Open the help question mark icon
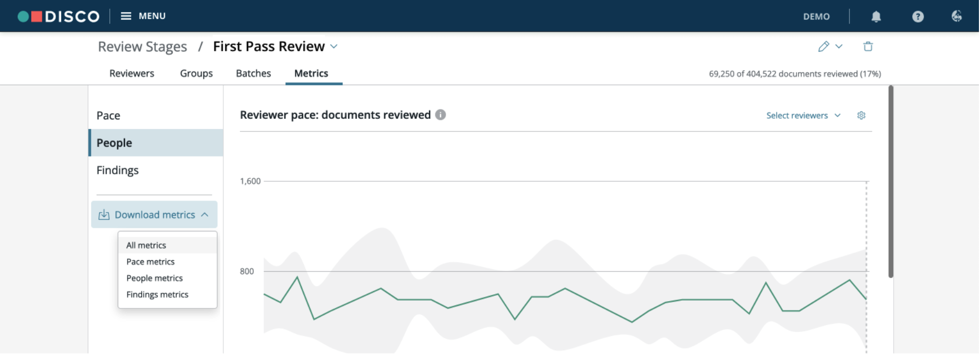 [x=918, y=16]
